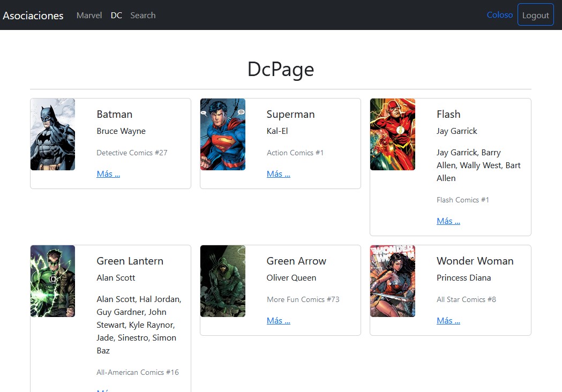Click More Fun Comics #73 text
562x392 pixels.
click(303, 299)
